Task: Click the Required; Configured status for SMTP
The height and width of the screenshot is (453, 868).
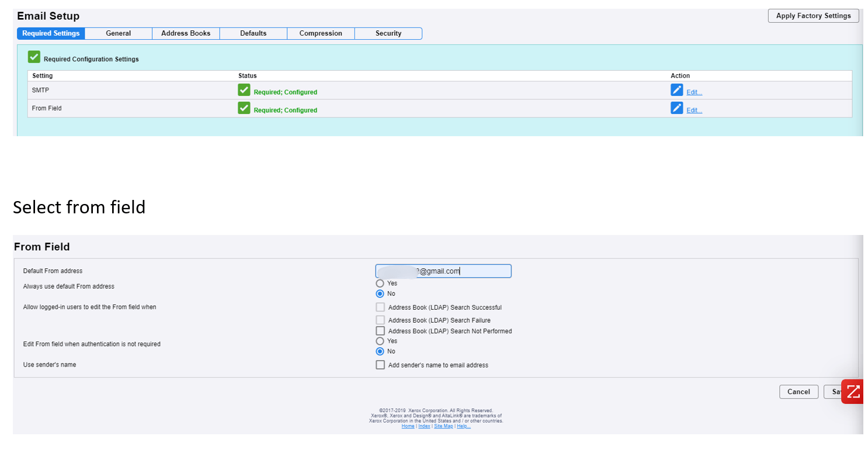Action: (x=286, y=92)
